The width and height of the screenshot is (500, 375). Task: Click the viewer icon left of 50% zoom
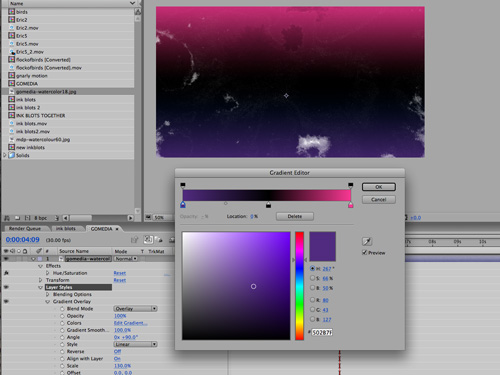click(x=148, y=217)
